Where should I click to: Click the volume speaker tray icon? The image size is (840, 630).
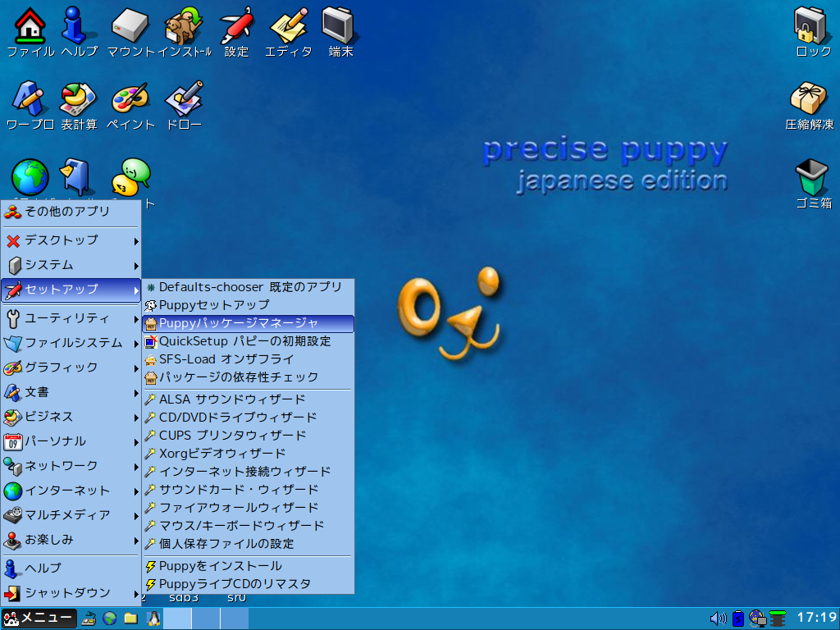point(718,619)
